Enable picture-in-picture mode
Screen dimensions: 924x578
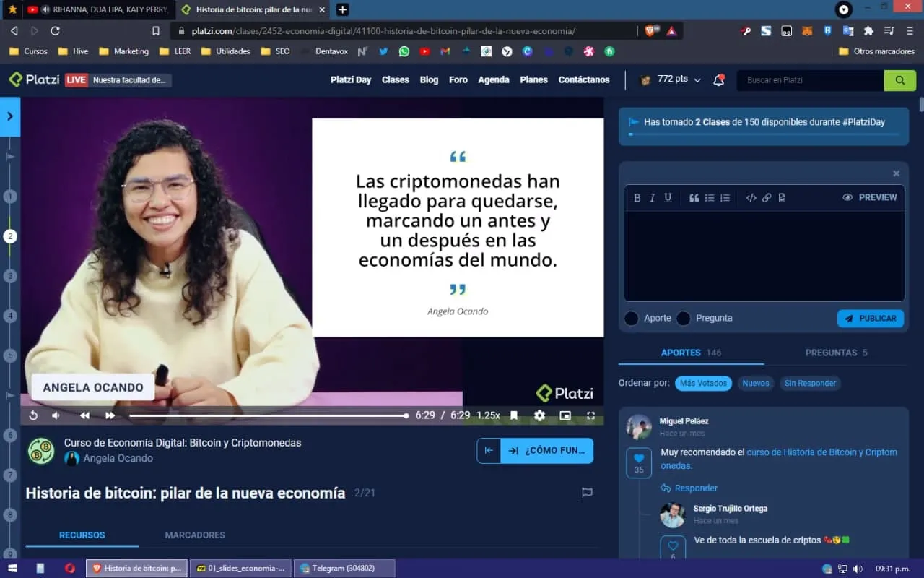(x=565, y=415)
